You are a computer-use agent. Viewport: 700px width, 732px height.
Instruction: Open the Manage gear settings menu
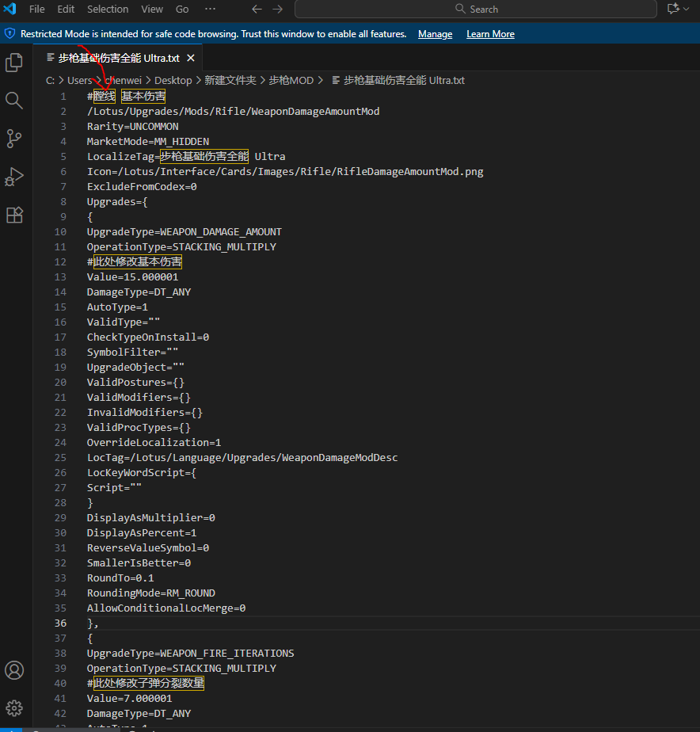(x=14, y=708)
